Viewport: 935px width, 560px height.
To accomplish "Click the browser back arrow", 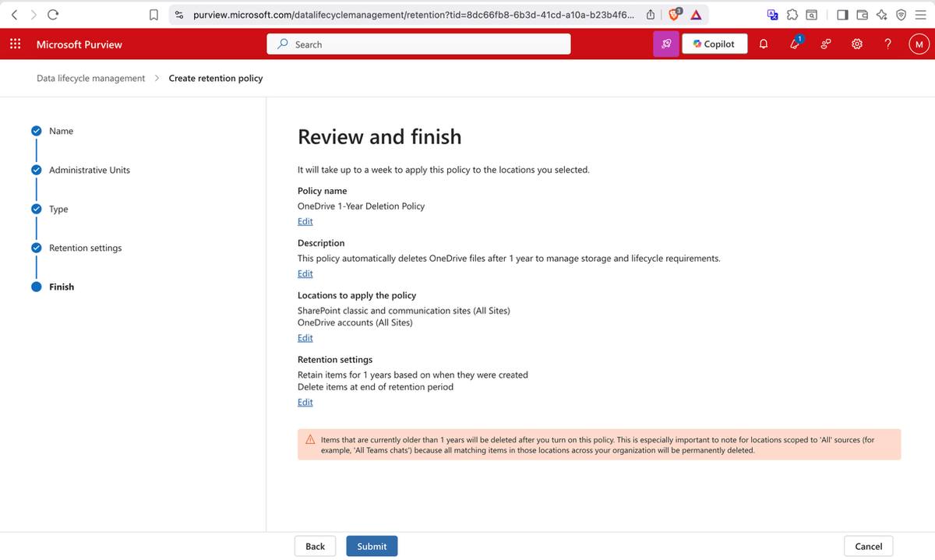I will pos(14,14).
